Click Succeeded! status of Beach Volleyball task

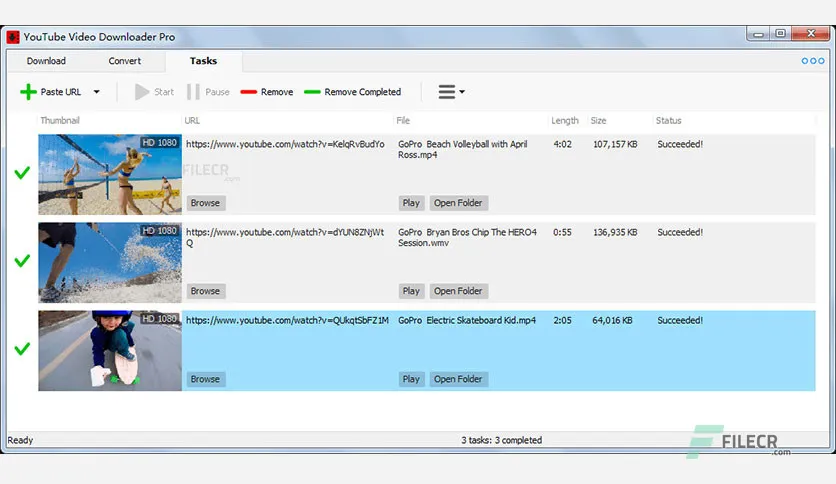tap(680, 144)
